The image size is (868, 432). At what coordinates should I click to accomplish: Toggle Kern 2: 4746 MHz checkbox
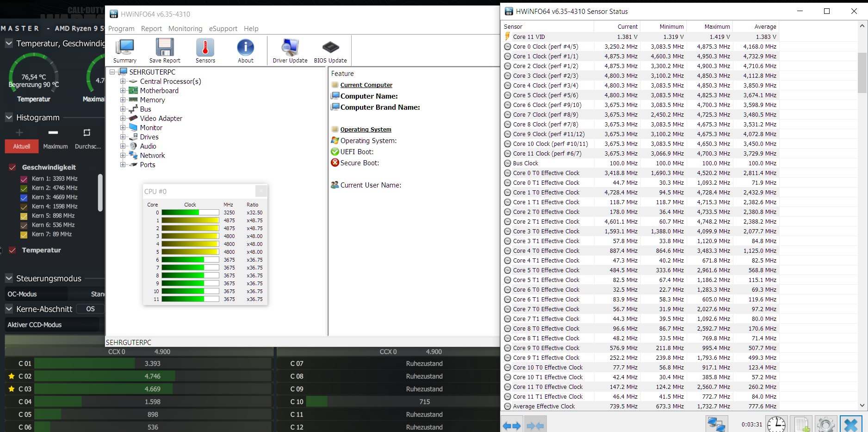coord(24,188)
